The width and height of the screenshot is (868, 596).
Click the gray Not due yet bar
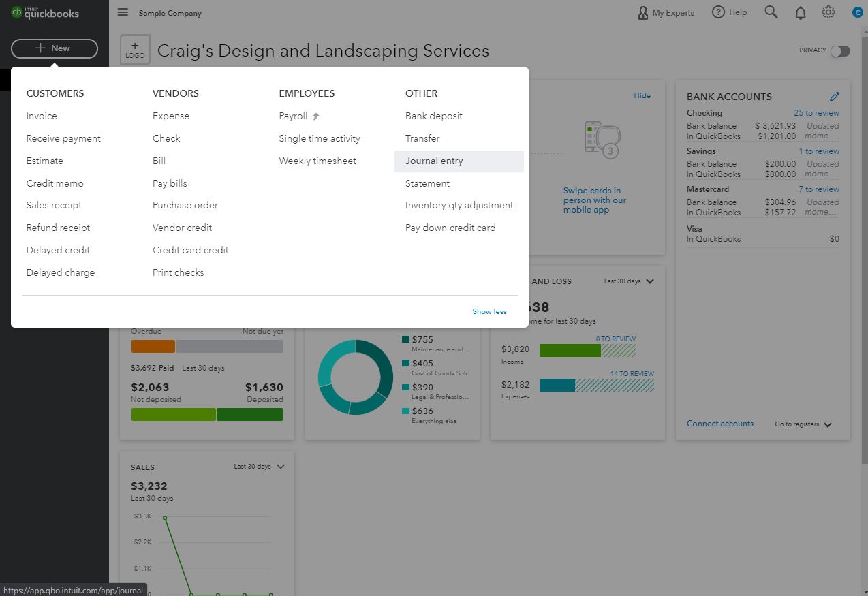[x=230, y=346]
